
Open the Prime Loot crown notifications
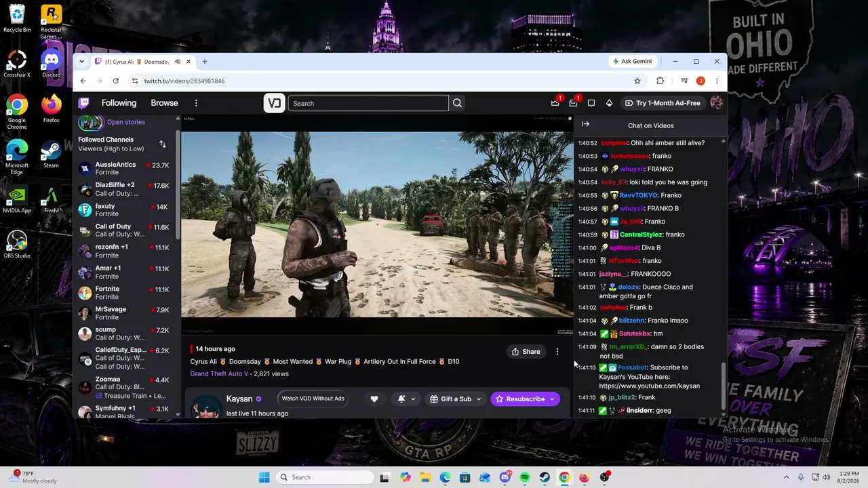[555, 103]
